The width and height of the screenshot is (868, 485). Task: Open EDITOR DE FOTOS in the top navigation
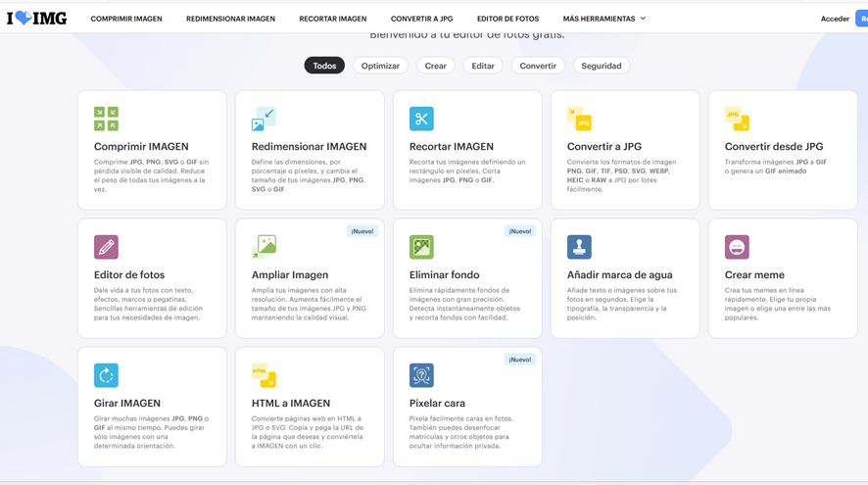point(507,19)
